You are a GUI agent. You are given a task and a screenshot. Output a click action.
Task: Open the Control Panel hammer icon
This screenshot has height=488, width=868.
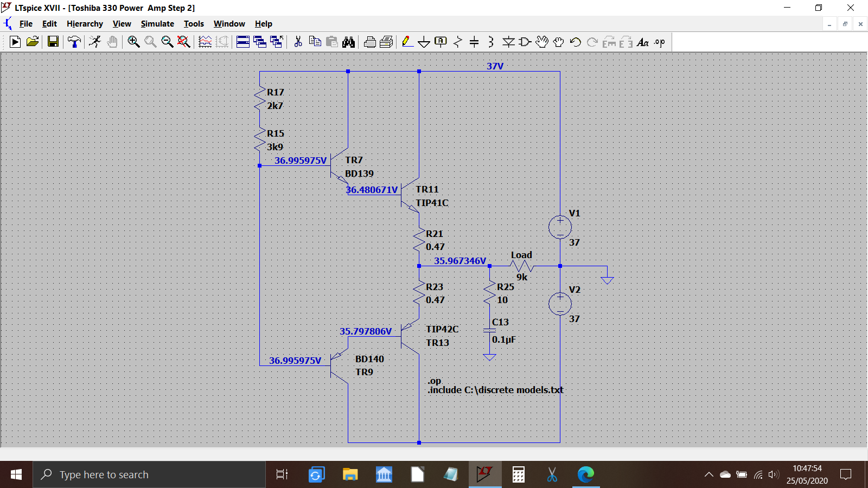pyautogui.click(x=74, y=42)
